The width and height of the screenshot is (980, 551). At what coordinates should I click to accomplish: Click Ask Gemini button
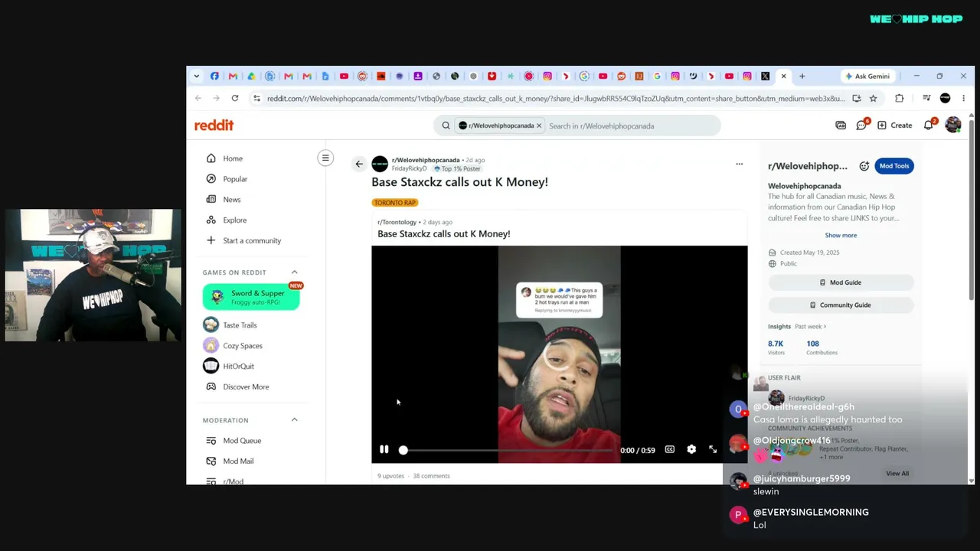point(867,77)
